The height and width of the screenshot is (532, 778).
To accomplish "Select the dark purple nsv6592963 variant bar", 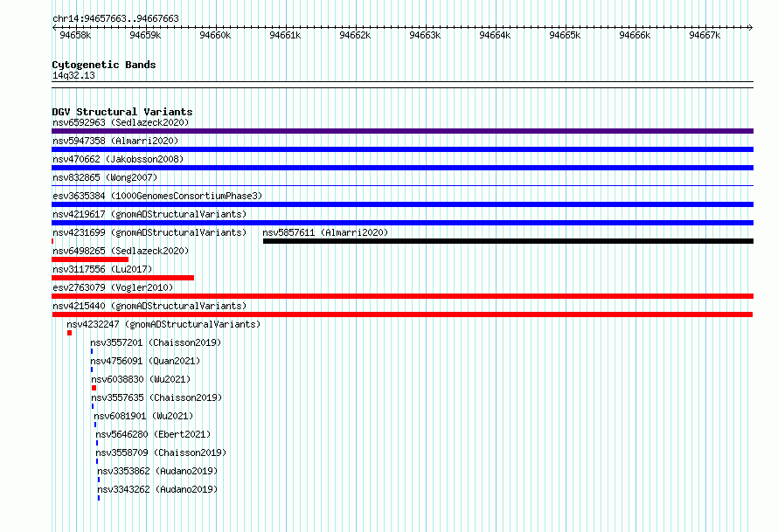I will click(x=402, y=131).
